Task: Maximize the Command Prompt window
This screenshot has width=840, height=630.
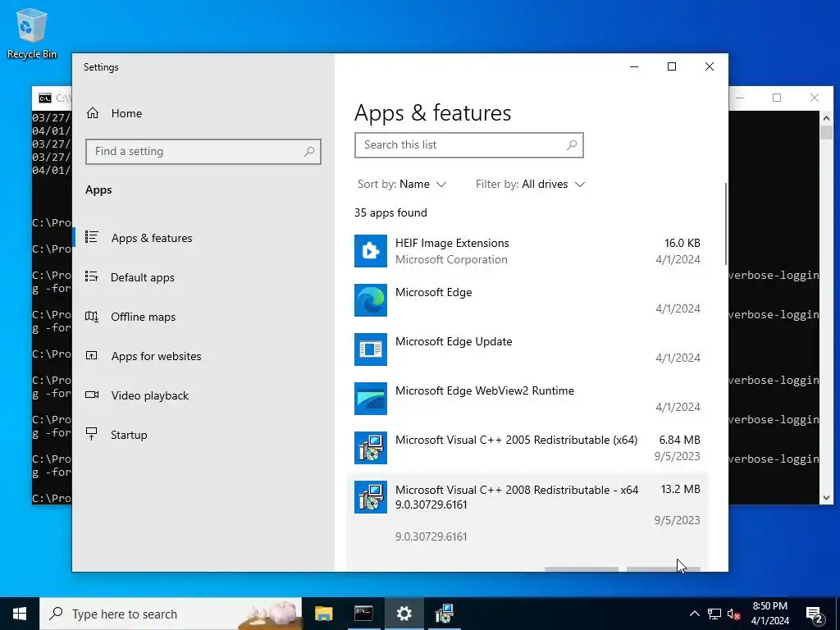Action: click(777, 98)
